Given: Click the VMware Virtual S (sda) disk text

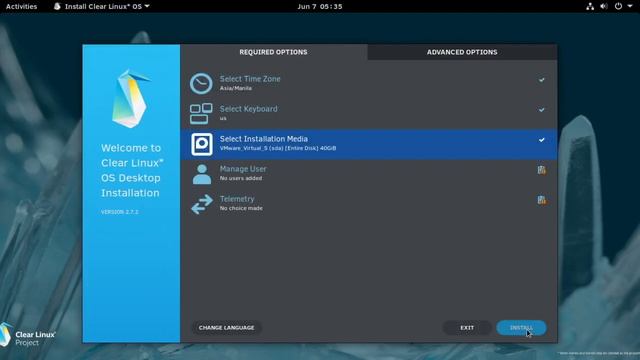Looking at the screenshot, I should coord(278,148).
